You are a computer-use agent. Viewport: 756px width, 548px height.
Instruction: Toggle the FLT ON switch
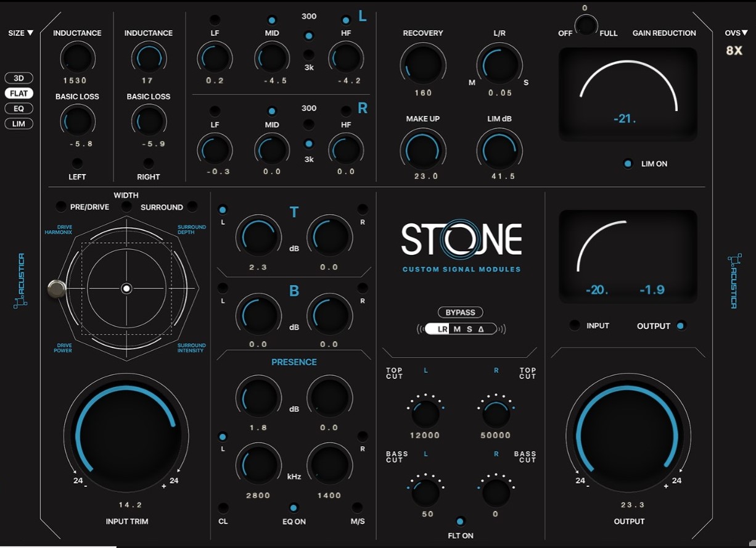coord(460,521)
